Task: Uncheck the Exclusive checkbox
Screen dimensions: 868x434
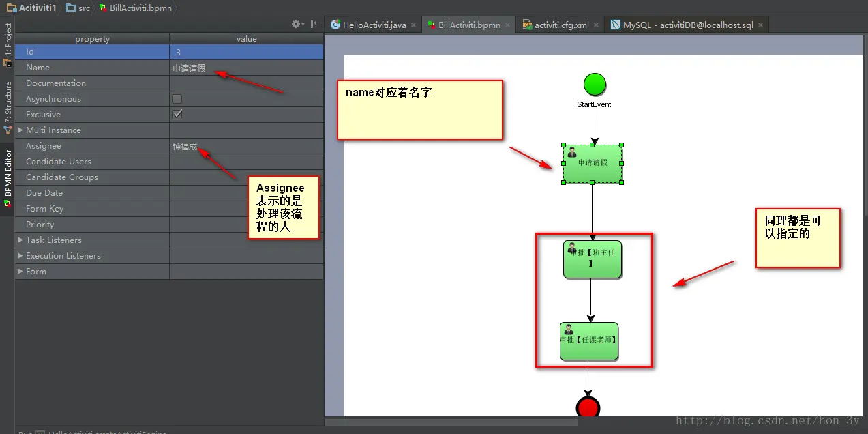Action: tap(177, 115)
